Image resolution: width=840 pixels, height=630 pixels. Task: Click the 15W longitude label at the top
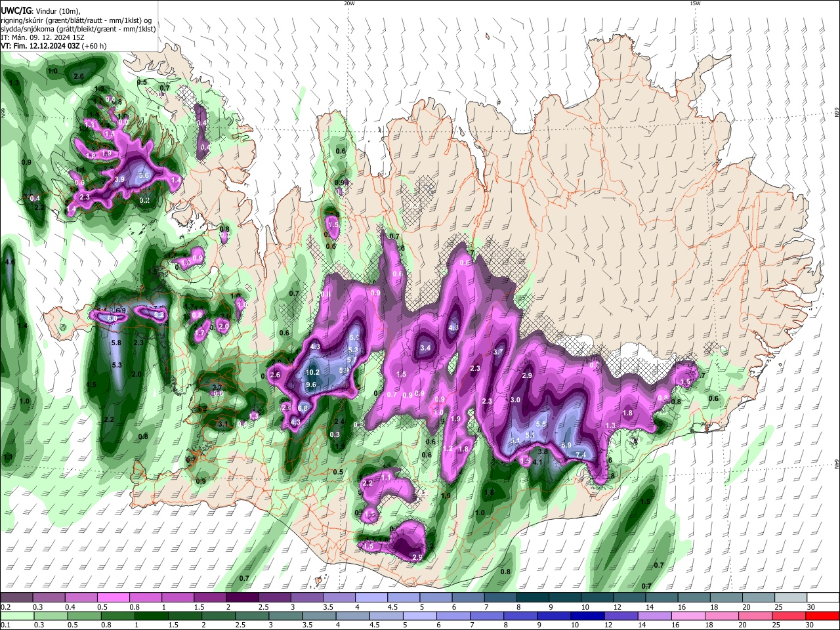coord(695,3)
